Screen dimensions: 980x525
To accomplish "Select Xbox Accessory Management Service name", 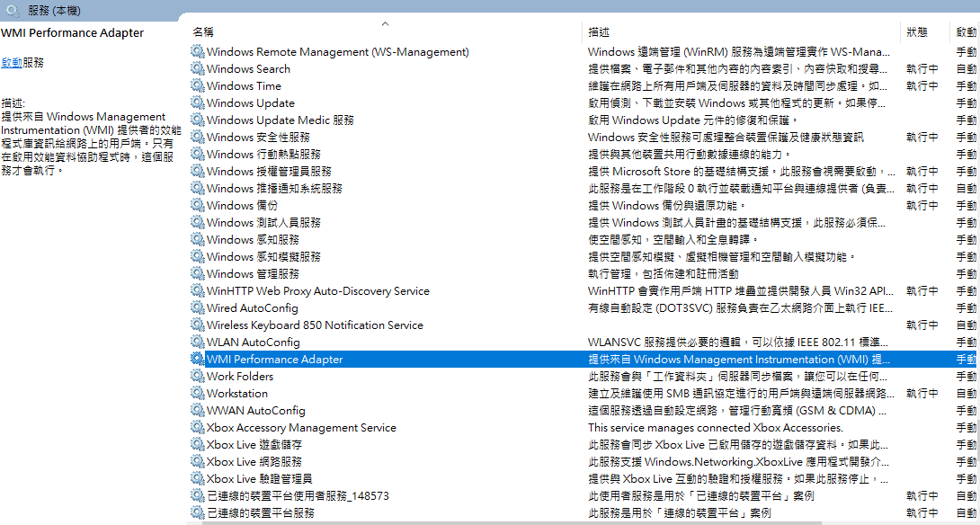I will point(302,428).
